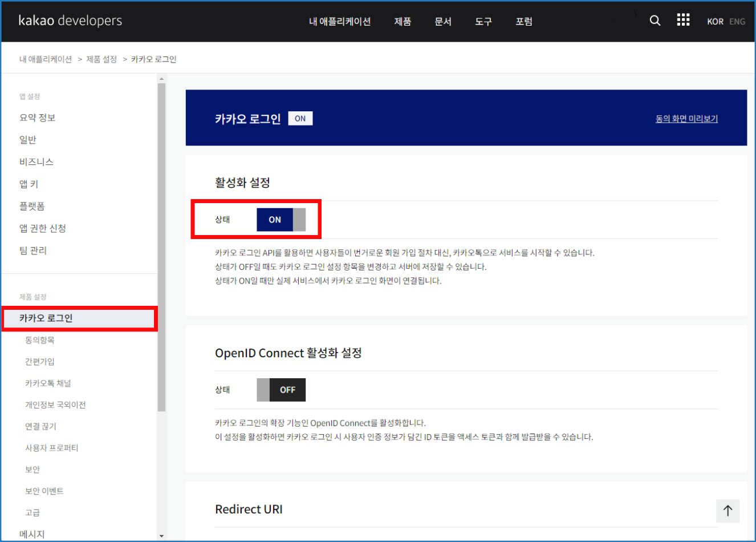
Task: Open the 도구 top menu
Action: coord(483,22)
